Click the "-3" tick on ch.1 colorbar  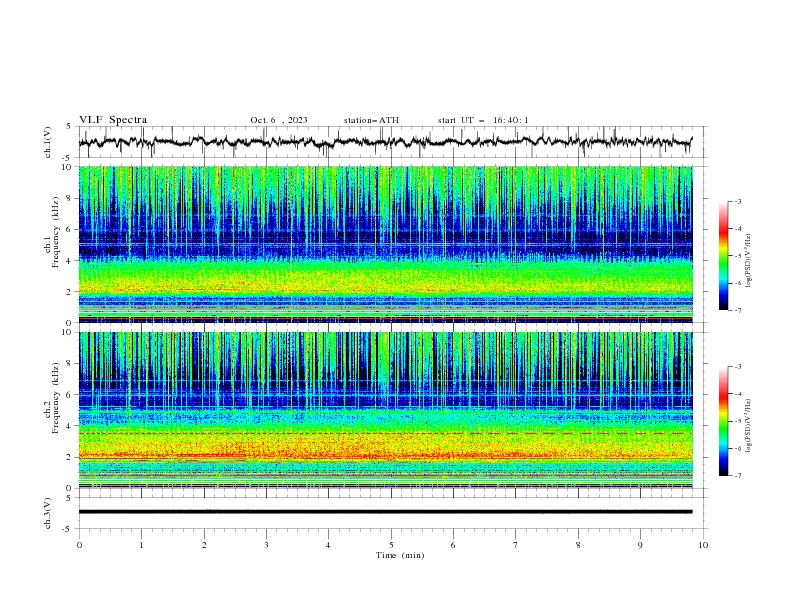737,201
